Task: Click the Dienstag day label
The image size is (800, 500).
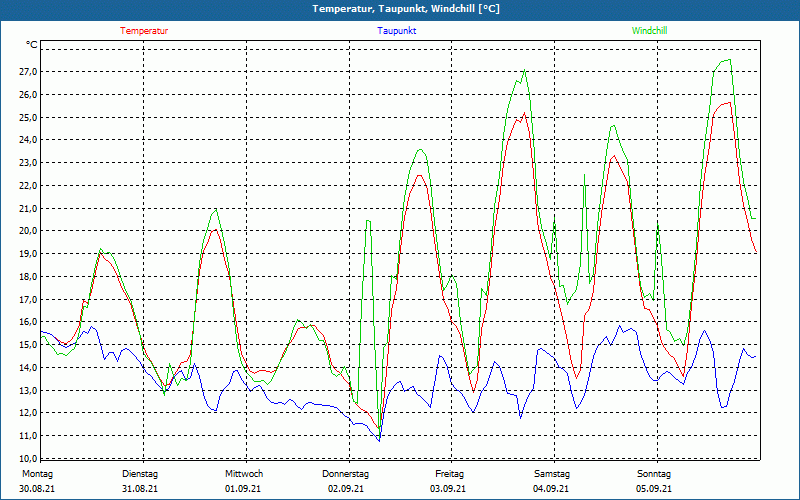Action: [x=140, y=474]
